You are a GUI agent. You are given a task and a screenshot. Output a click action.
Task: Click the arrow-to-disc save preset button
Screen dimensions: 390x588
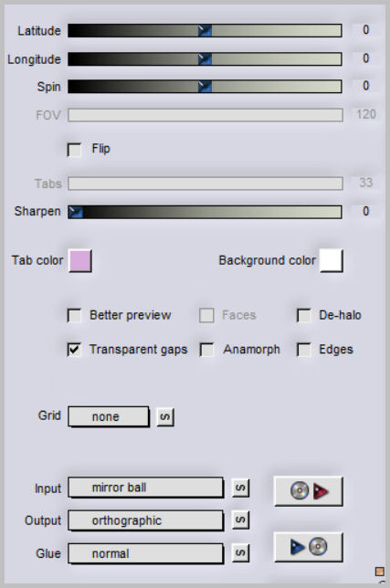(x=308, y=547)
